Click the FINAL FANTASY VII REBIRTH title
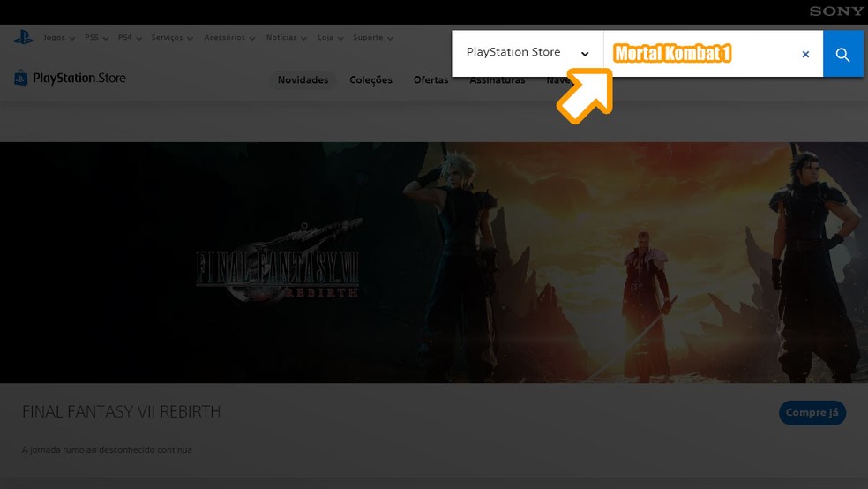 tap(121, 411)
